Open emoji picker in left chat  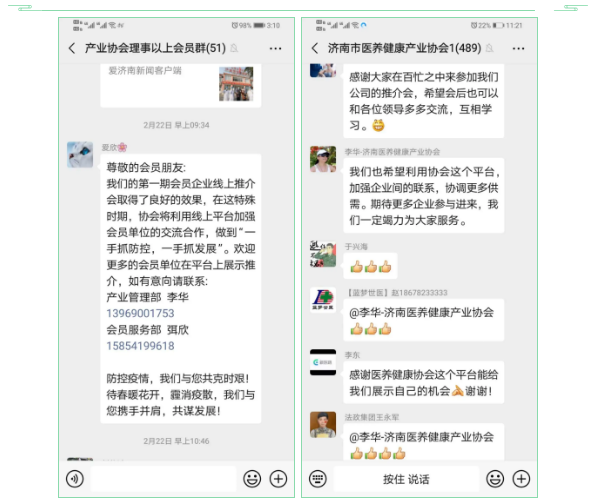(252, 478)
